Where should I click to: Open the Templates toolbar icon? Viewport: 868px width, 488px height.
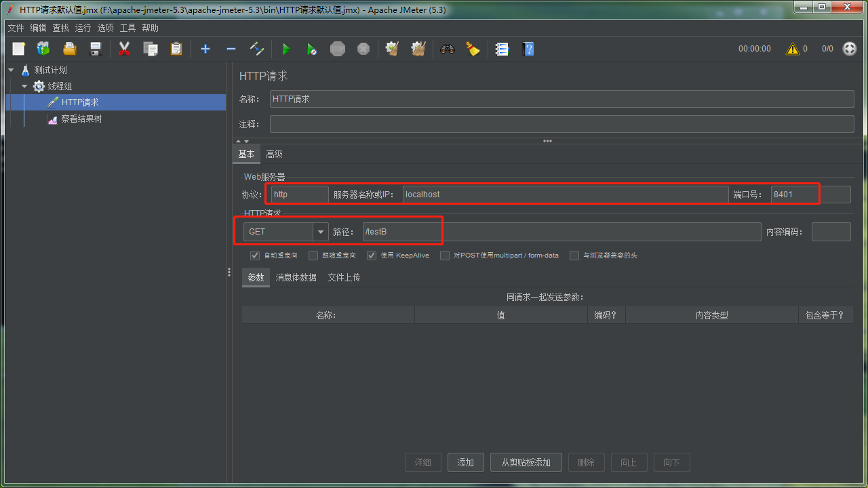(x=43, y=49)
